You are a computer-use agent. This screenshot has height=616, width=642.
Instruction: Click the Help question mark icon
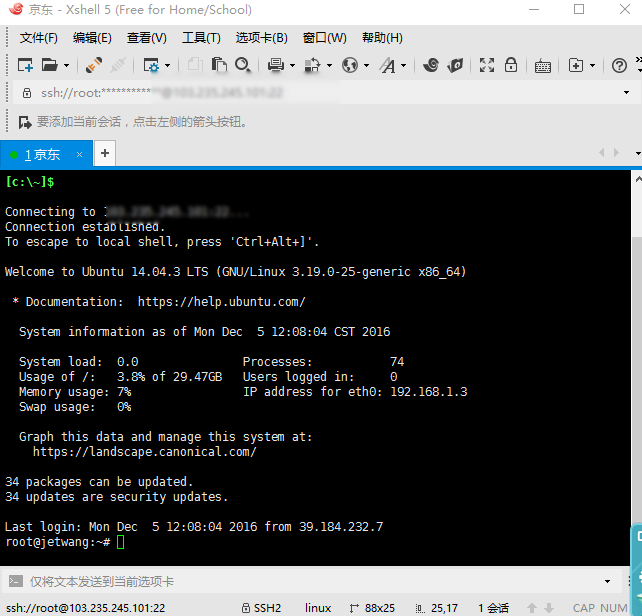point(619,66)
